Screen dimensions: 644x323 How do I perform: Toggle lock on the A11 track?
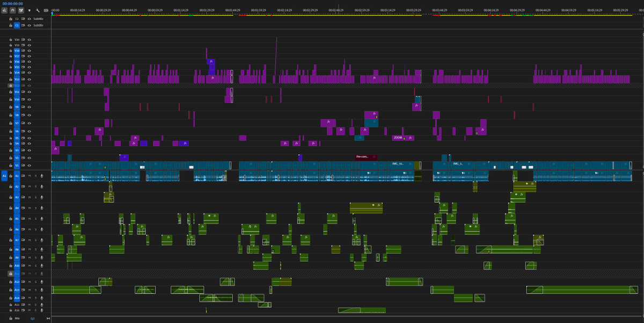click(11, 274)
